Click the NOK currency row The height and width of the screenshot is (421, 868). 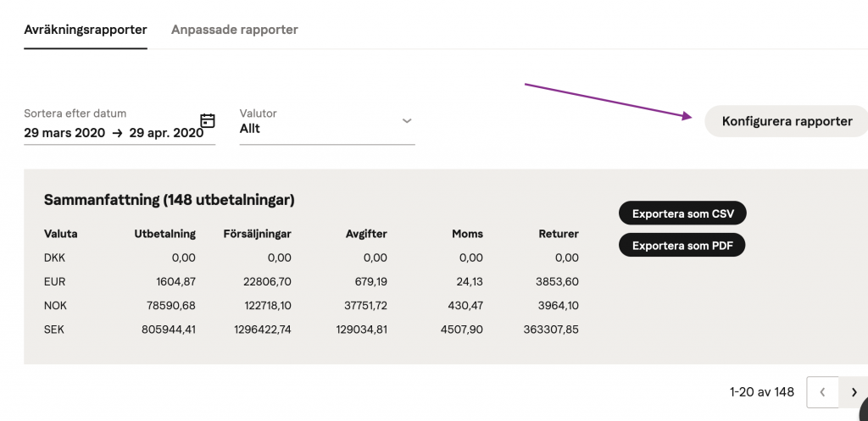[311, 306]
